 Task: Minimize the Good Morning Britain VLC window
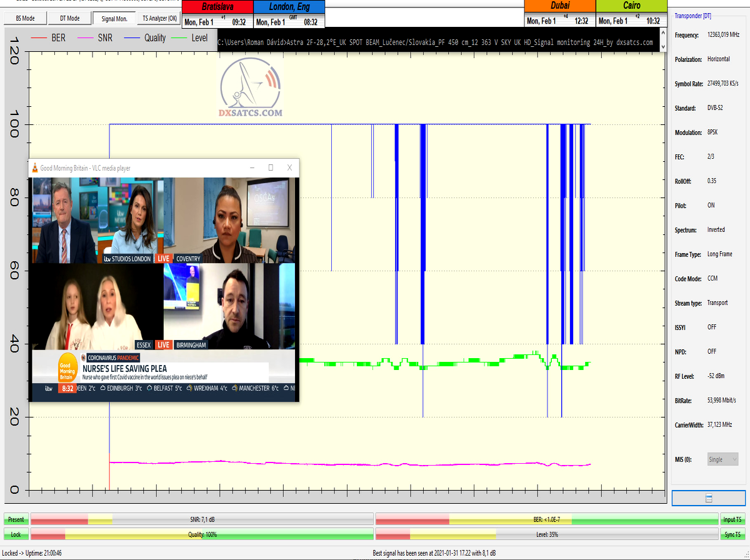click(x=252, y=167)
